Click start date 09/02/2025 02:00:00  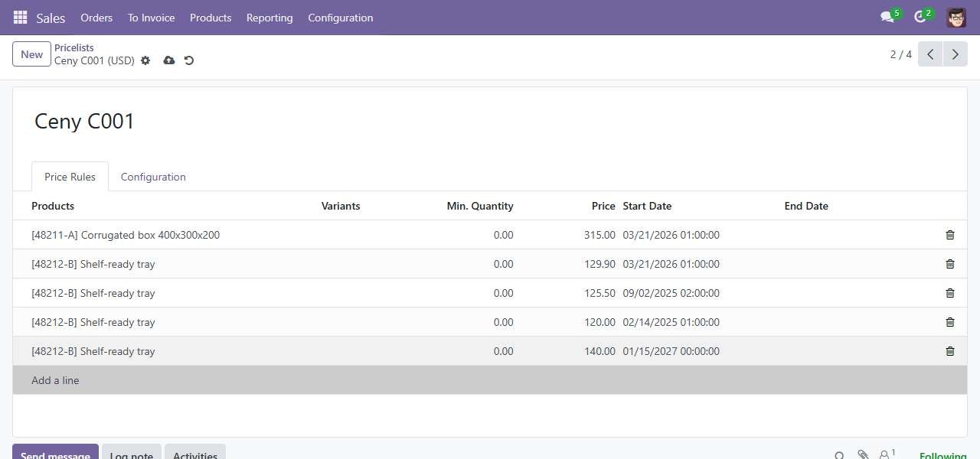coord(671,293)
